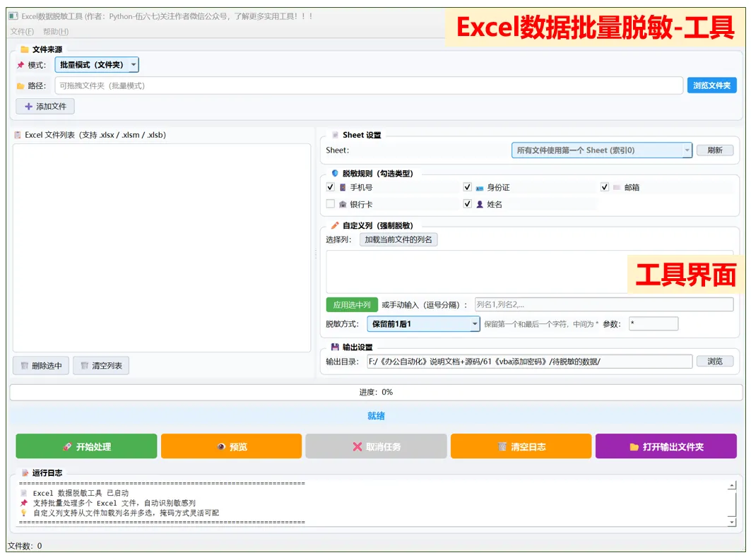Click the mail icon beside 邮箱
This screenshot has width=751, height=560.
[x=617, y=188]
